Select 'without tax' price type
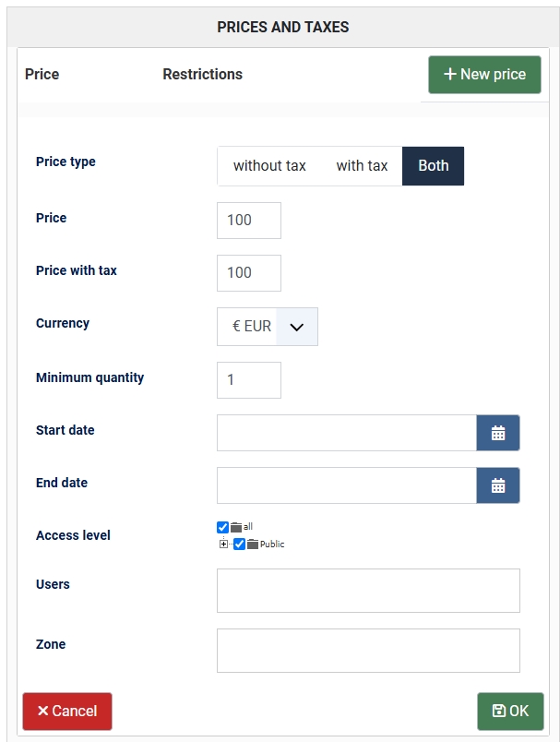560x742 pixels. tap(269, 166)
